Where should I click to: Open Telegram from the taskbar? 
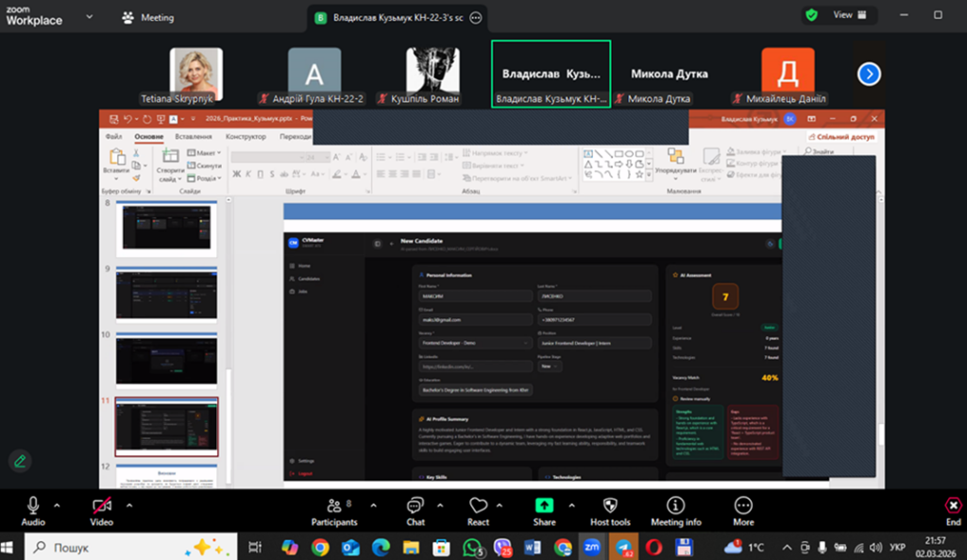click(623, 546)
